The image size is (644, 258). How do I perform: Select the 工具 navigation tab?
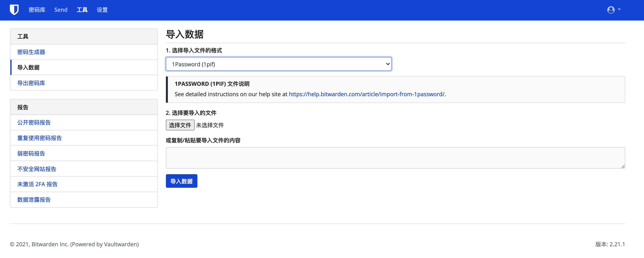tap(82, 10)
